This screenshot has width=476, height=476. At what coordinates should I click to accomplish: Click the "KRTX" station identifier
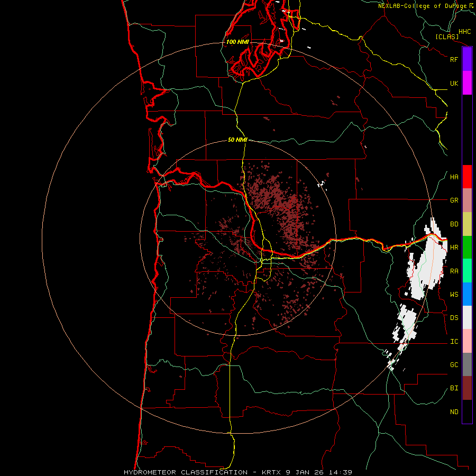click(x=272, y=472)
